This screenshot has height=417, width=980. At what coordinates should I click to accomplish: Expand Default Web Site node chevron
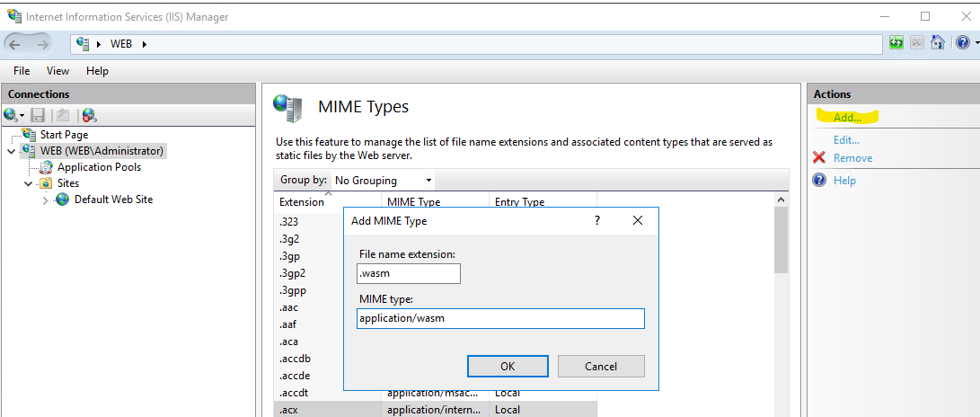click(45, 200)
